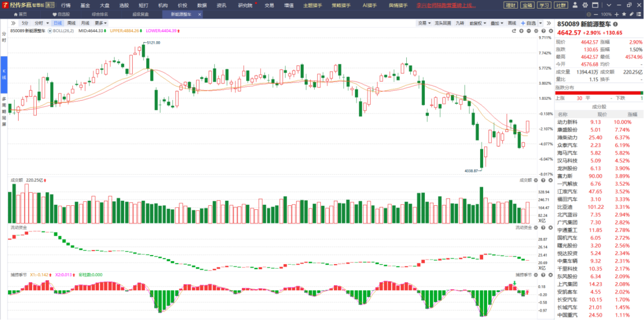The width and height of the screenshot is (644, 320).
Task: Open the user account profile icon
Action: point(575,5)
